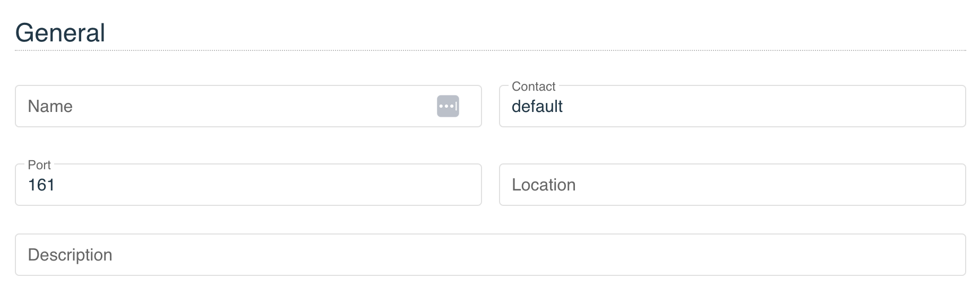The height and width of the screenshot is (295, 980).
Task: Click empty area of Description box
Action: 531,255
